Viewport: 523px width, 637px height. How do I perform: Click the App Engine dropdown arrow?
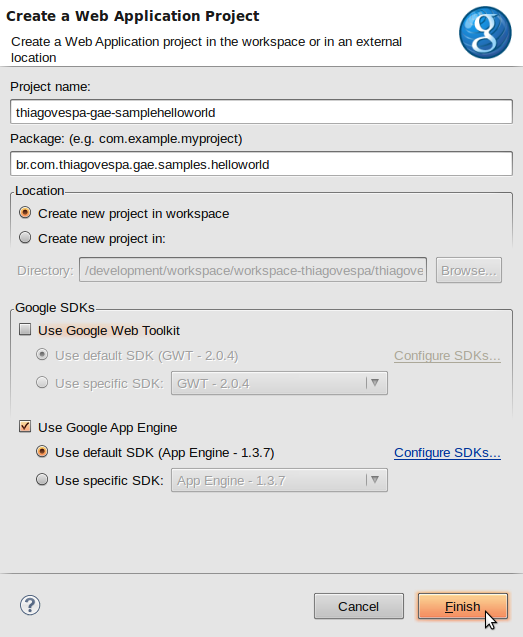tap(375, 480)
